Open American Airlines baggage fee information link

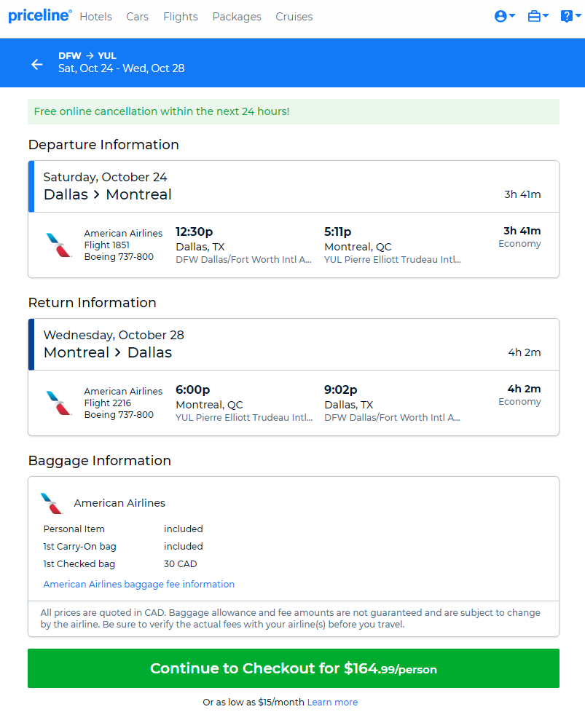click(139, 584)
